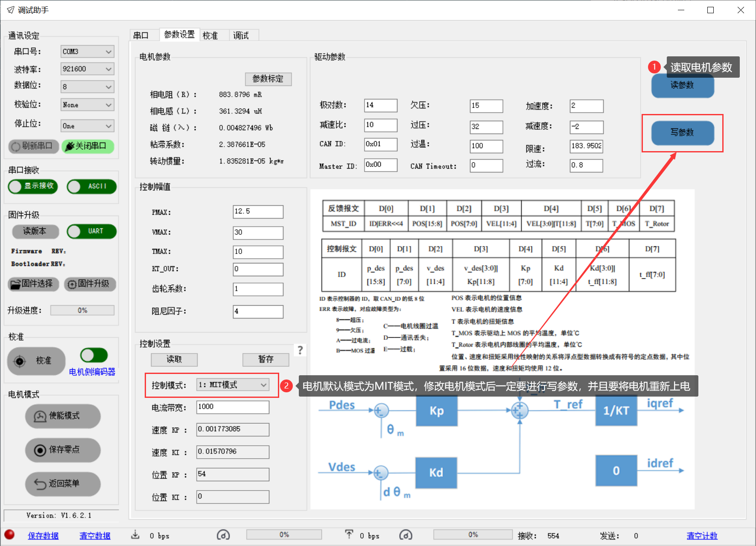This screenshot has height=546, width=756.
Task: Click the PMAX input field
Action: (x=258, y=212)
